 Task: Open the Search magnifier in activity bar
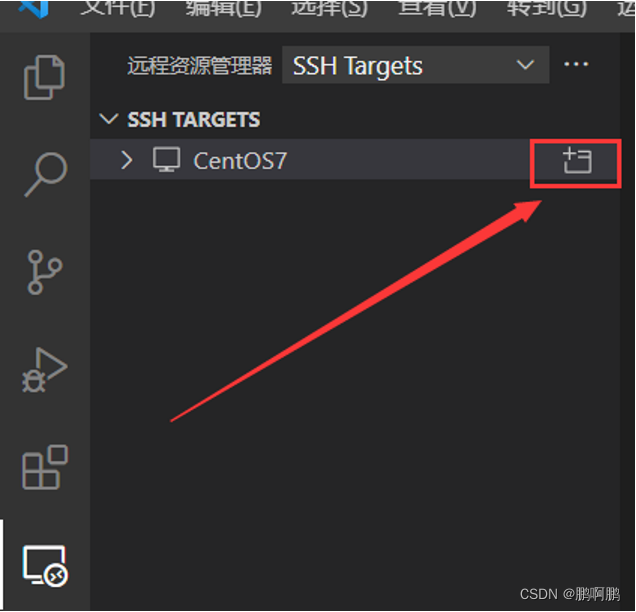[x=45, y=175]
